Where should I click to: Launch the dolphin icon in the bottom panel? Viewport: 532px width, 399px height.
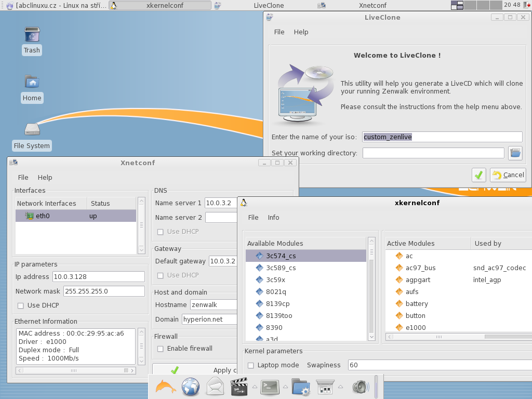[x=166, y=387]
